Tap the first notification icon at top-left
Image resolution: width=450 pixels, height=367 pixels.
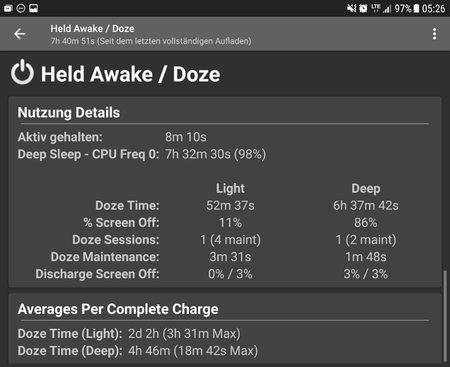(8, 8)
